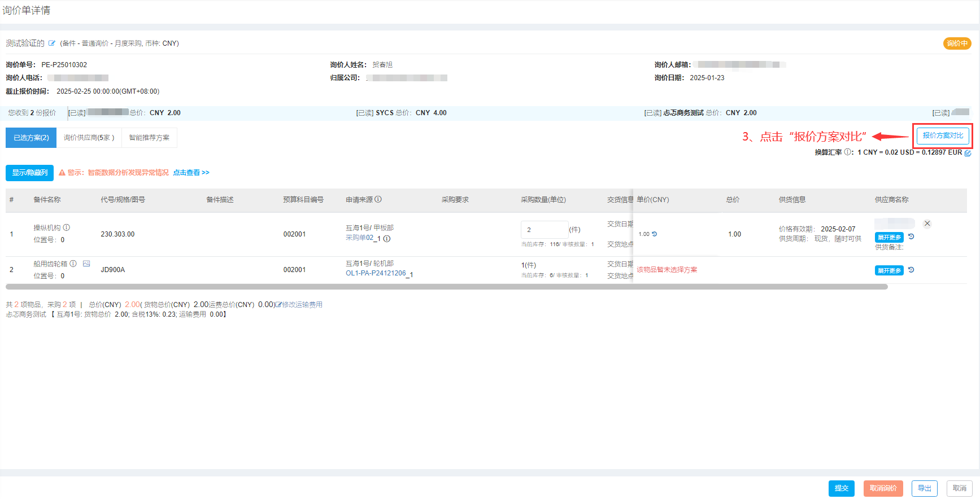Click history icon beside 展开更多 in row 2
This screenshot has height=499, width=980.
(911, 270)
